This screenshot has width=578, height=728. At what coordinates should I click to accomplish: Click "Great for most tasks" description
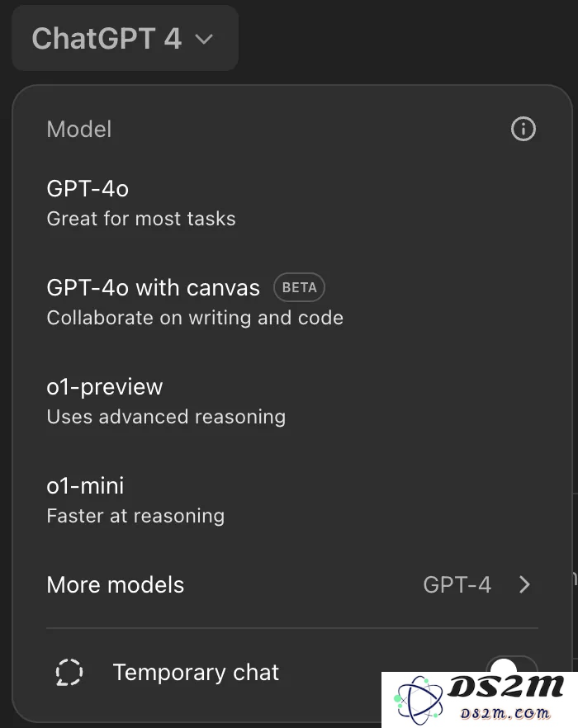click(140, 218)
